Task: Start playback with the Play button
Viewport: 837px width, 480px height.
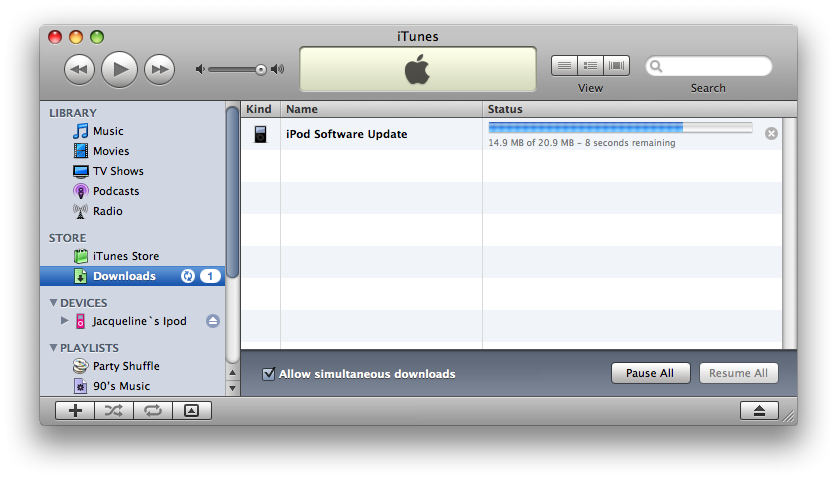Action: click(120, 69)
